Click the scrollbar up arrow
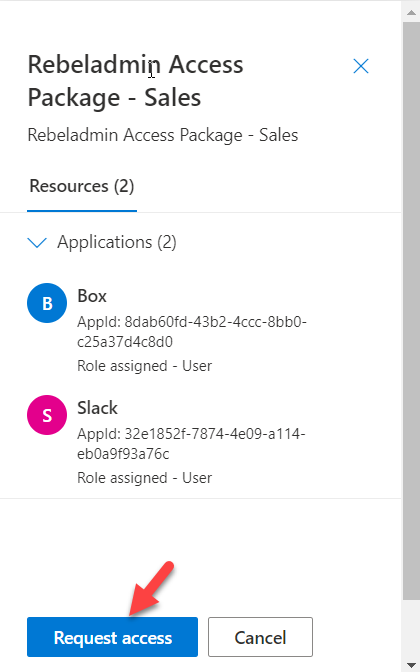Screen dimensions: 420x672 tap(411, 12)
